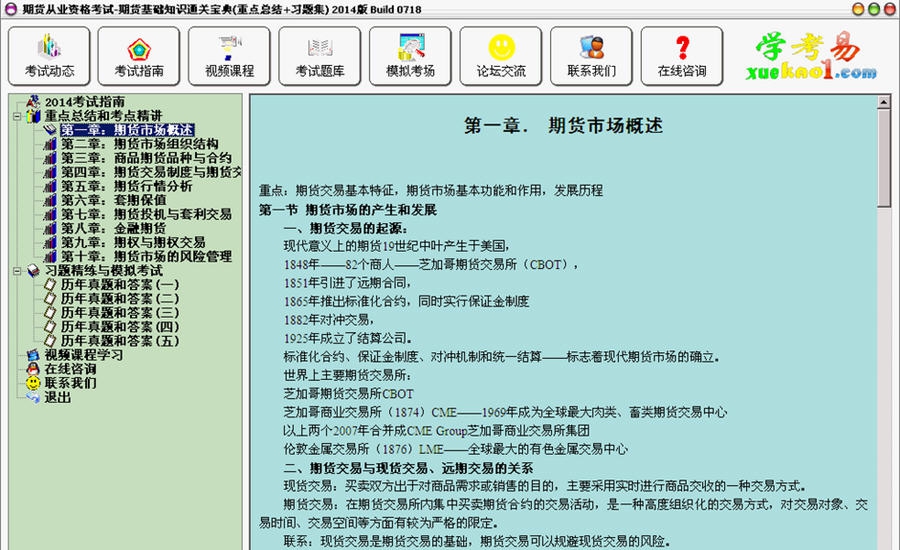Screen dimensions: 900x550
Task: Click the content scrollbar up arrow
Action: click(883, 103)
